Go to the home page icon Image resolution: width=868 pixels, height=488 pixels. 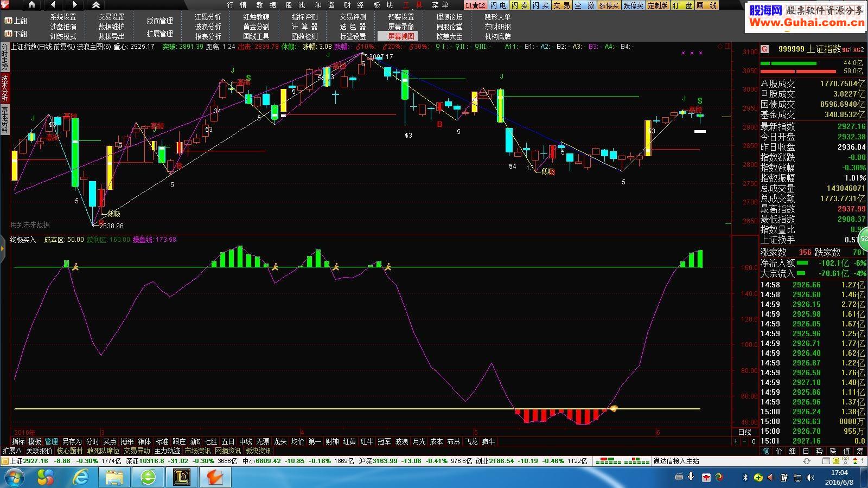click(32, 5)
